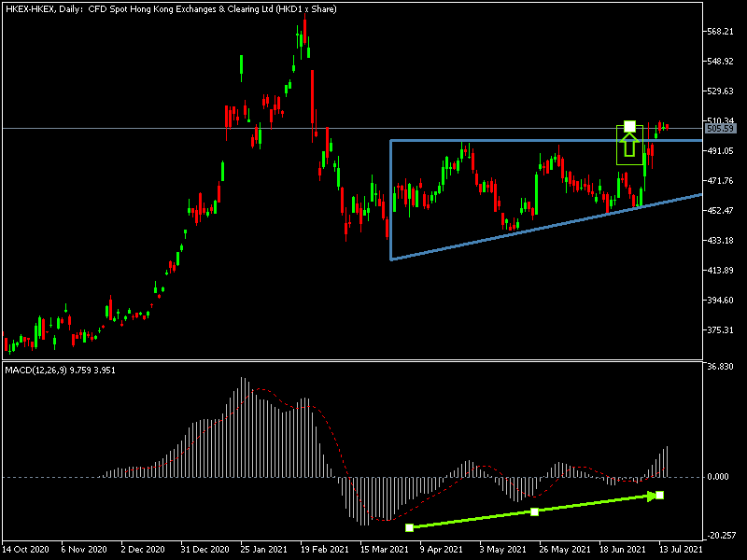Click the 471.76 price axis label
Screen dimensions: 747x560
click(x=720, y=180)
